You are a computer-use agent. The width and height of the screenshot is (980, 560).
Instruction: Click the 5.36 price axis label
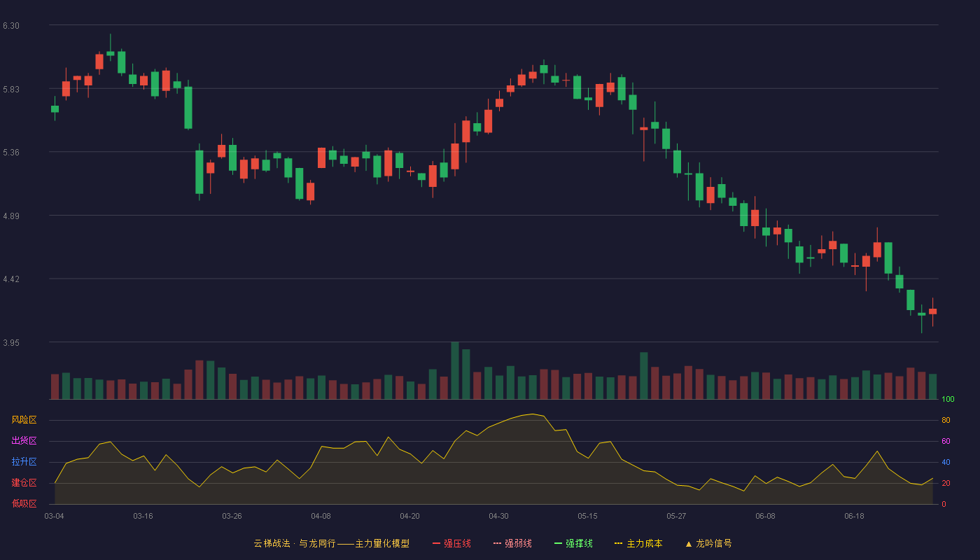tap(11, 153)
